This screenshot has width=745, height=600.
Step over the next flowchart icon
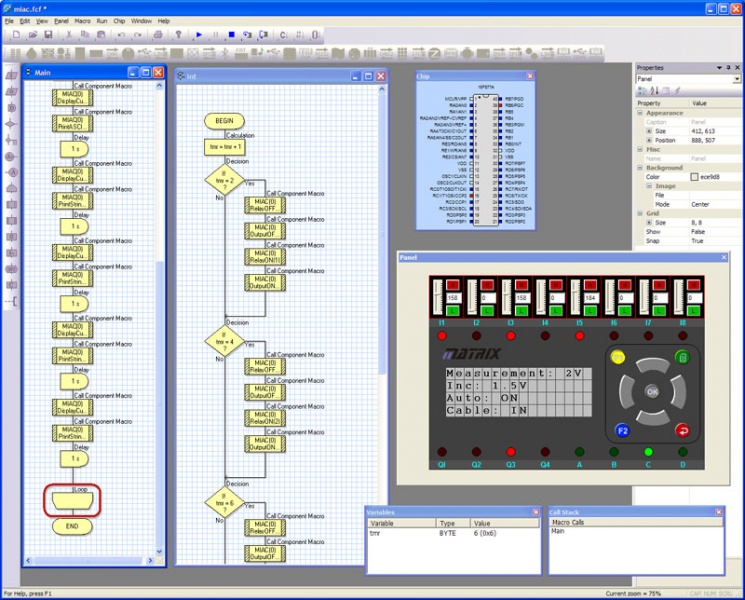[x=263, y=35]
